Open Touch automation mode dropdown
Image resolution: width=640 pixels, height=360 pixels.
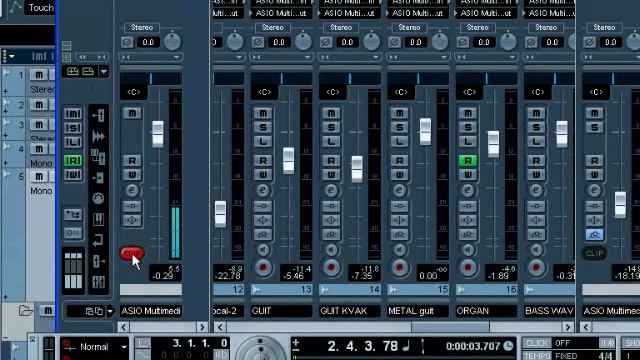point(39,8)
